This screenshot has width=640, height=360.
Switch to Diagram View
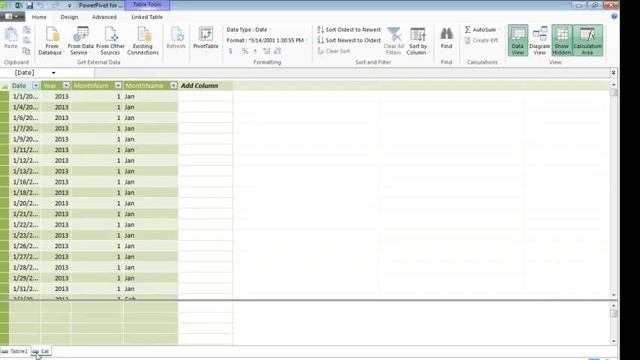coord(540,40)
